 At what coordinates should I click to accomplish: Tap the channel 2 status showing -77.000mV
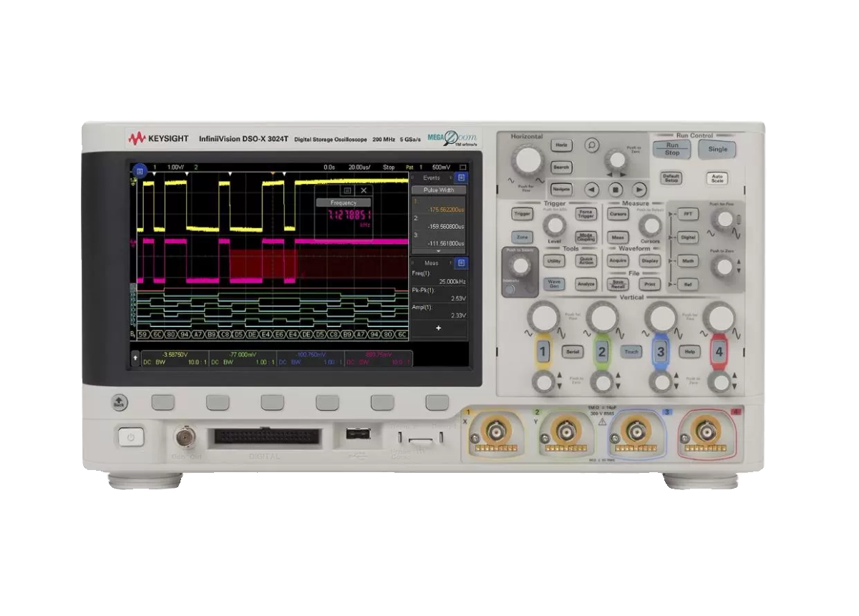pos(241,358)
